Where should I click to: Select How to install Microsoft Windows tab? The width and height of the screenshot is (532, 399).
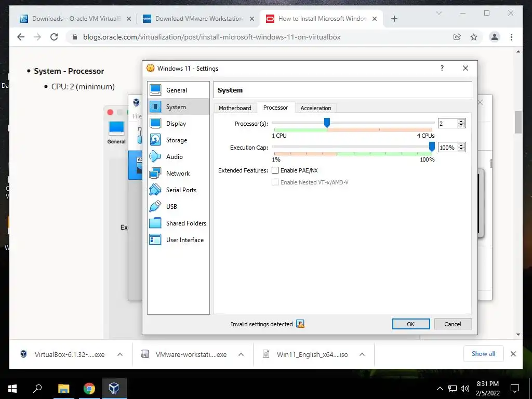pos(322,19)
